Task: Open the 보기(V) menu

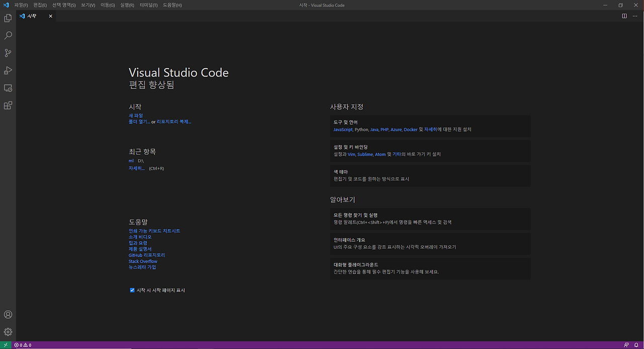Action: pyautogui.click(x=88, y=5)
